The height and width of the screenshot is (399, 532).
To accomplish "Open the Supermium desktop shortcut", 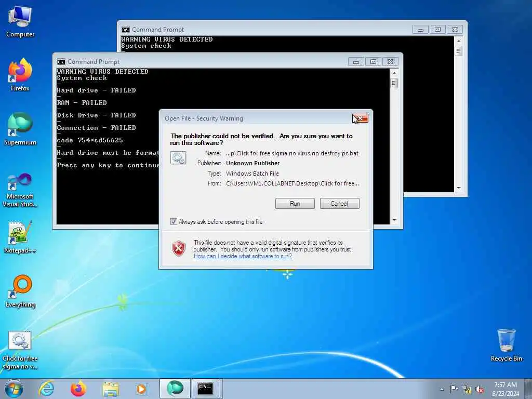I will 20,129.
